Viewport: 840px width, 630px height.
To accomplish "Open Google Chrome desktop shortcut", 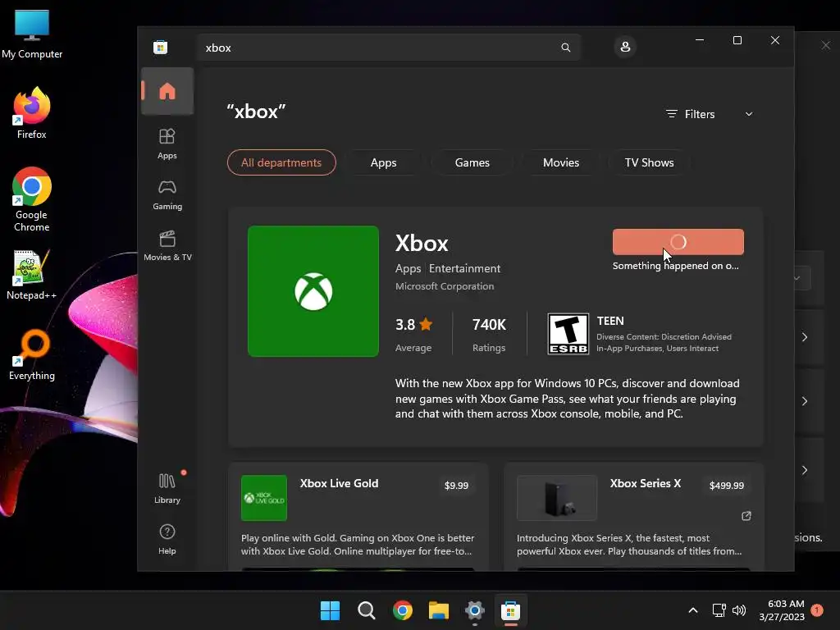I will point(32,199).
